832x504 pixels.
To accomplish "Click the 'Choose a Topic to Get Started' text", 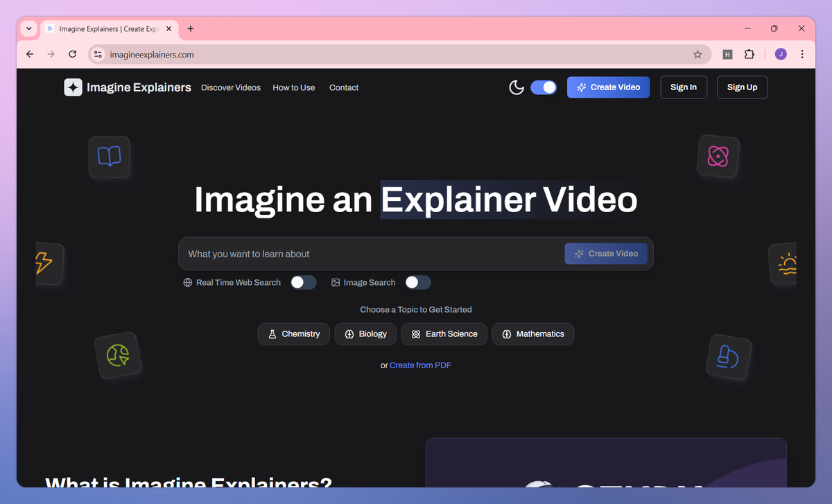I will click(x=416, y=309).
